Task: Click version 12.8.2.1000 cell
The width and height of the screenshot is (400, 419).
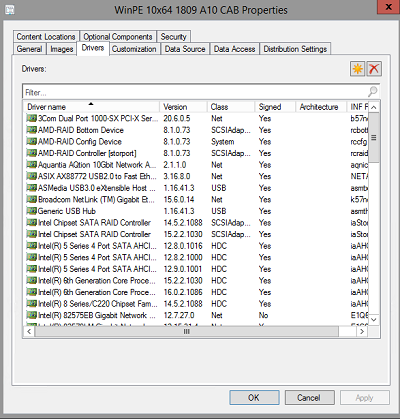Action: [x=183, y=257]
